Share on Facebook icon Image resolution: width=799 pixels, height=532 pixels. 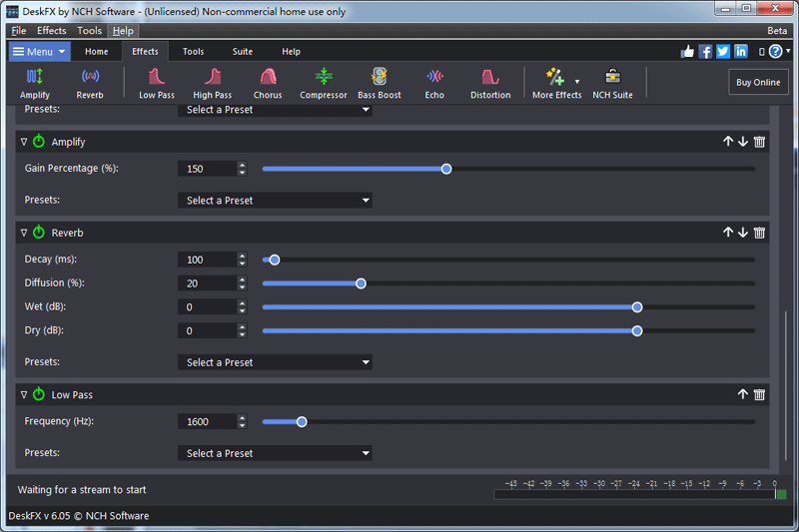705,52
